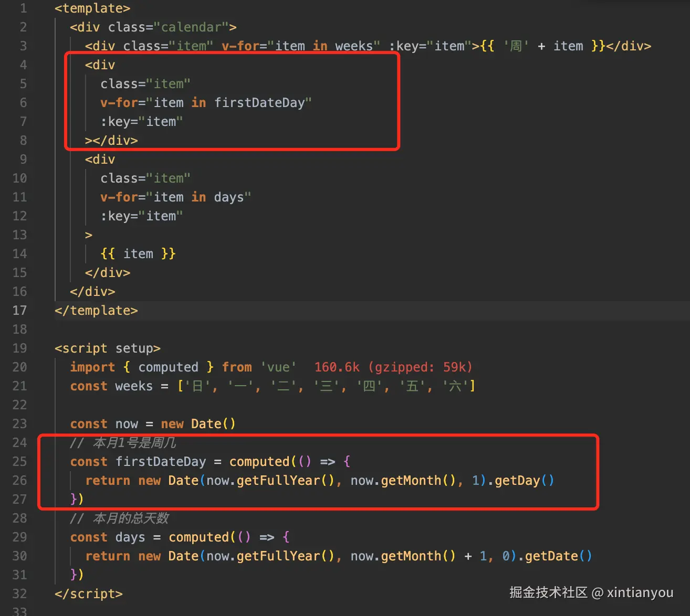Click the '周' string literal on line 3
The width and height of the screenshot is (690, 616).
coord(516,46)
